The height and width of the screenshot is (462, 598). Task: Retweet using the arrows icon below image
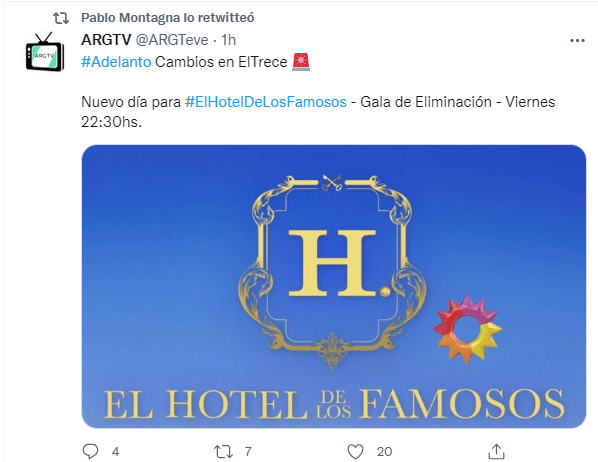point(223,452)
